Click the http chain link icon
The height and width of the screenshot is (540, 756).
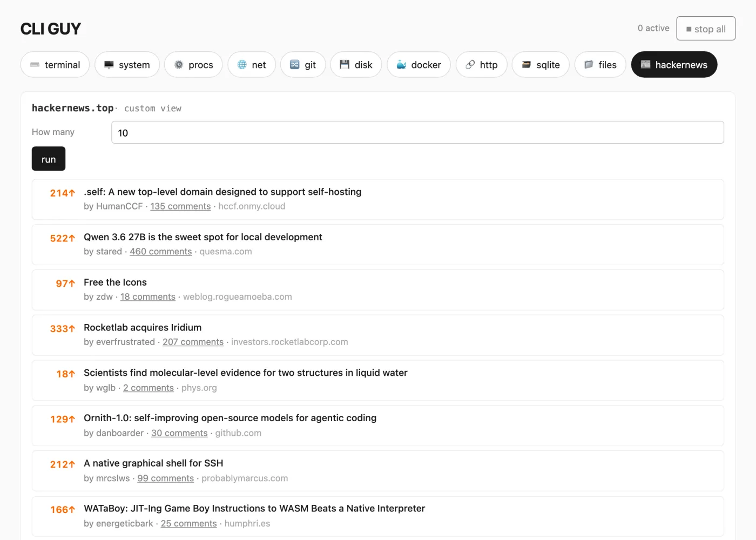click(470, 65)
